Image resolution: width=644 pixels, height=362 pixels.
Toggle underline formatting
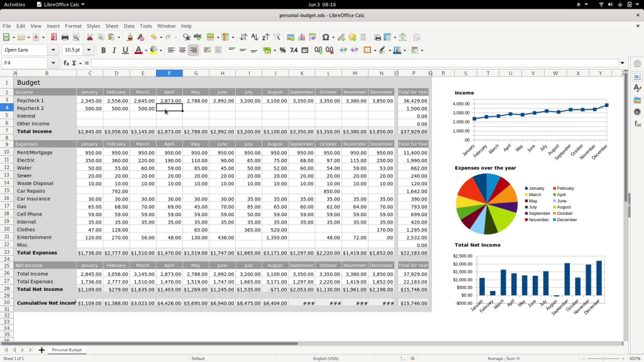pyautogui.click(x=125, y=50)
